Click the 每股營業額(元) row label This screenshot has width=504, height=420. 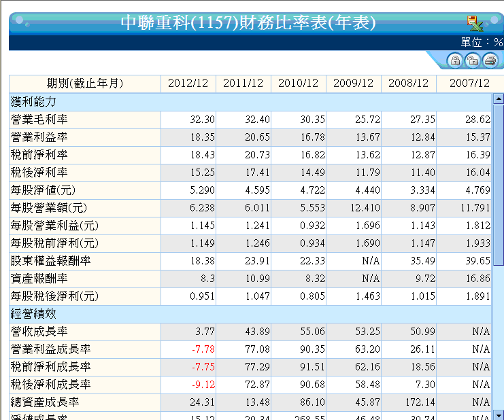[49, 208]
